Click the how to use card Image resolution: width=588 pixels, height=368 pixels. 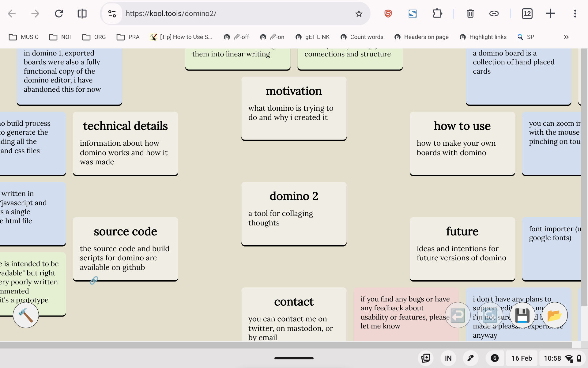coord(462,143)
